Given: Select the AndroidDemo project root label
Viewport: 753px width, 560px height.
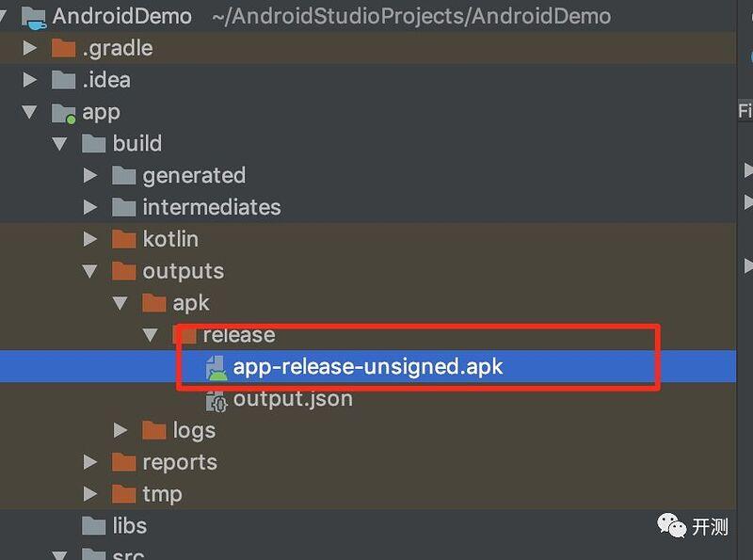Looking at the screenshot, I should 122,16.
